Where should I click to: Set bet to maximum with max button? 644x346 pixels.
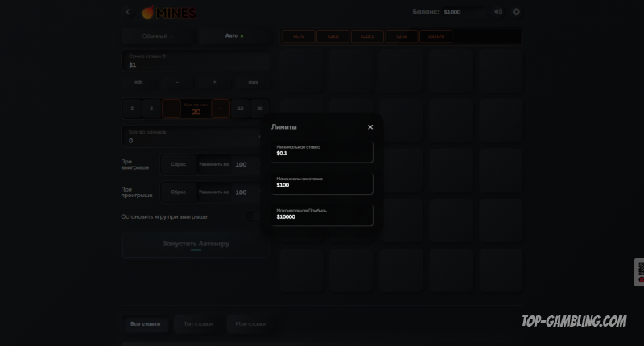coord(253,82)
